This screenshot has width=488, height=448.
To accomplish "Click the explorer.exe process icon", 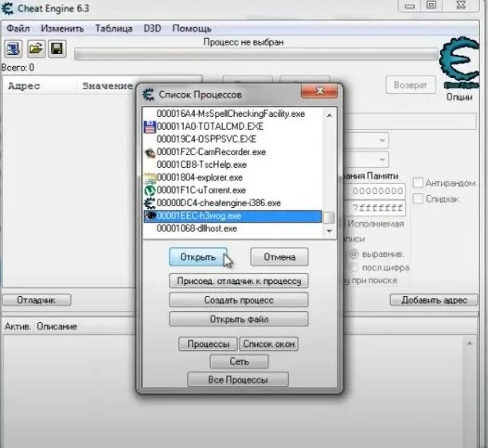I will pos(150,178).
